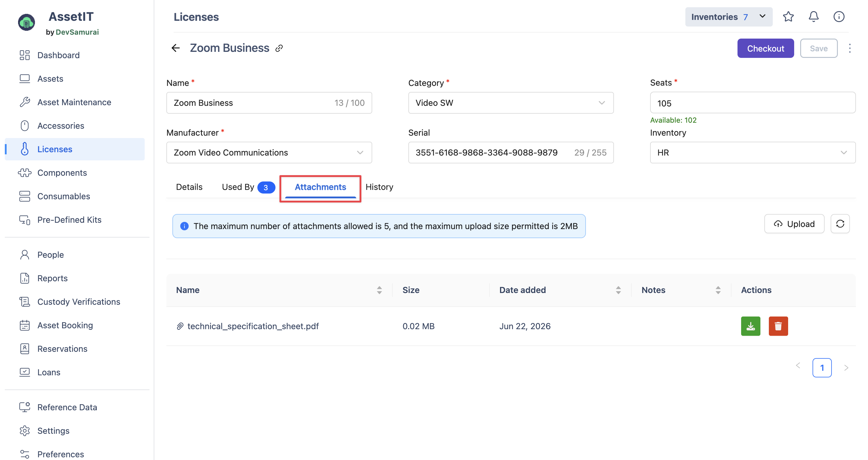Image resolution: width=868 pixels, height=460 pixels.
Task: Delete technical_specification_sheet.pdf attachment
Action: tap(778, 326)
